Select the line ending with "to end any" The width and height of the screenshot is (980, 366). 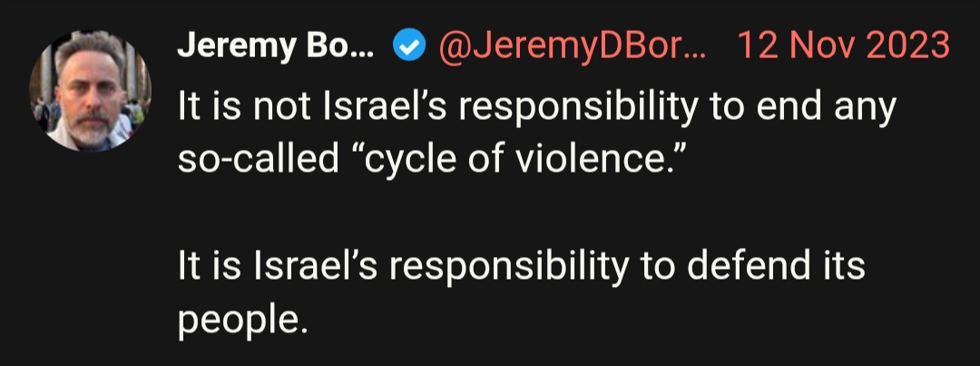[x=537, y=109]
